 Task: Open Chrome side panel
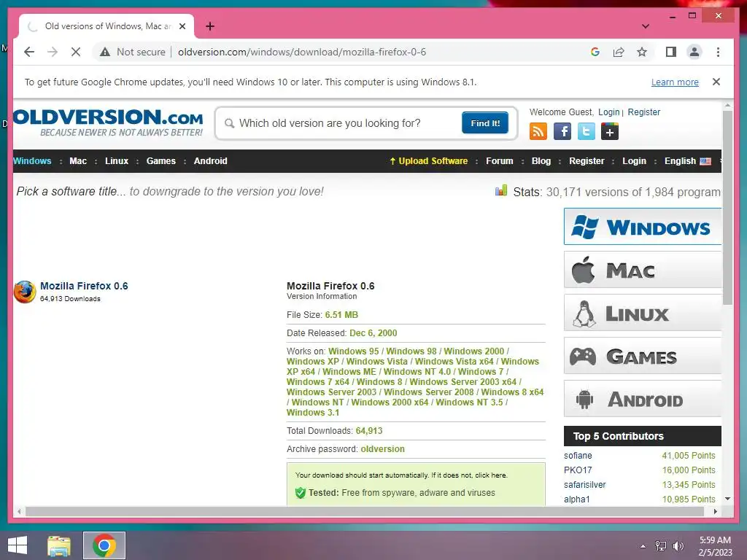(671, 52)
